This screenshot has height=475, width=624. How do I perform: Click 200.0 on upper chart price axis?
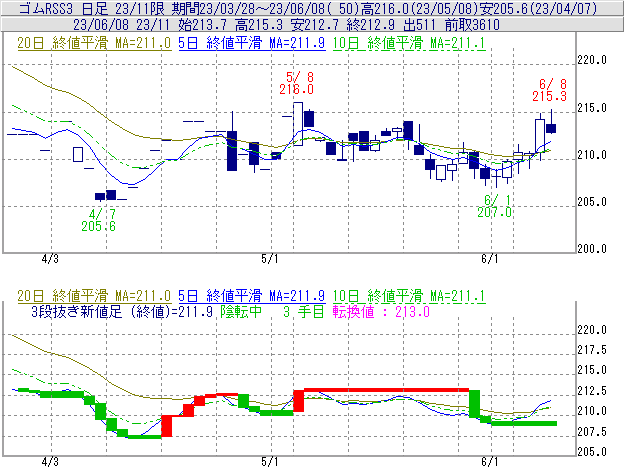(x=592, y=249)
